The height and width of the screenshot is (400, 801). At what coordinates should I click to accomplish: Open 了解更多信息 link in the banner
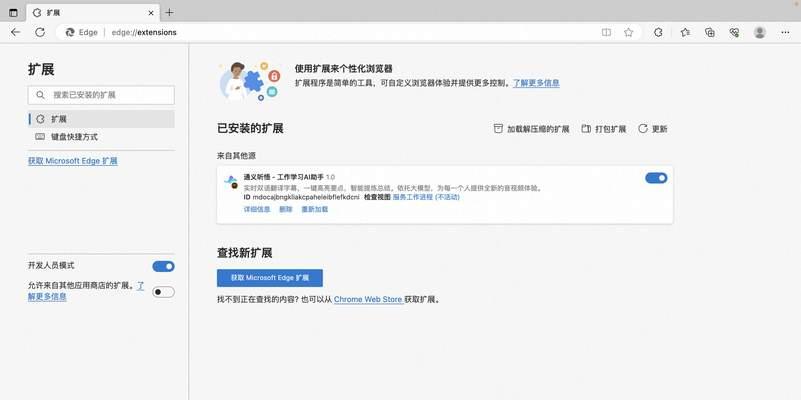coord(536,83)
